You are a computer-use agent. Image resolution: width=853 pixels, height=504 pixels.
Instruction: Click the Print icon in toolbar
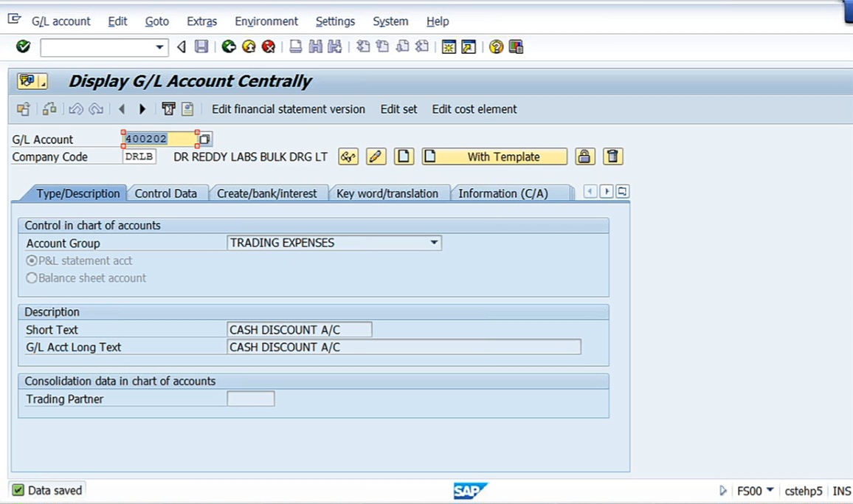[x=295, y=46]
